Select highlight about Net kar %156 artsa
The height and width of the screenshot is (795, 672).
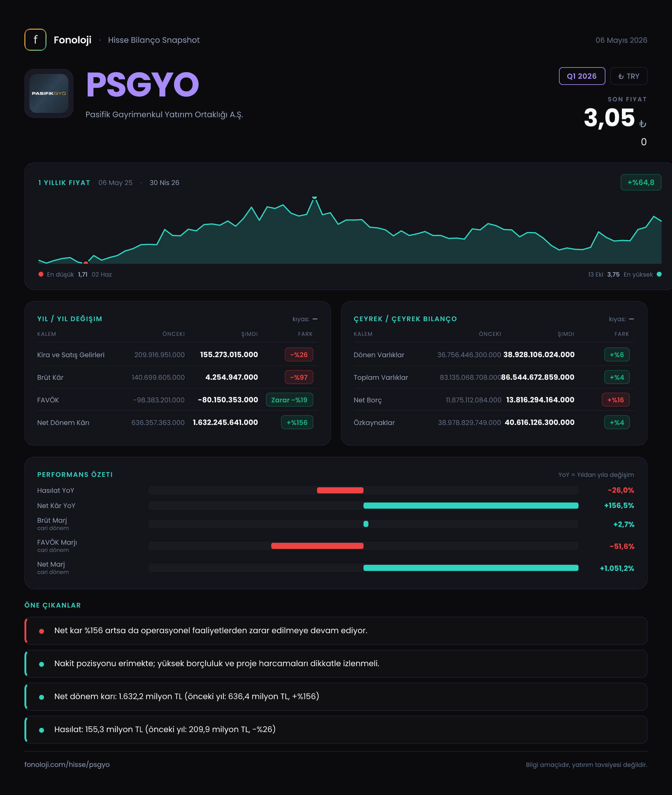coord(336,630)
